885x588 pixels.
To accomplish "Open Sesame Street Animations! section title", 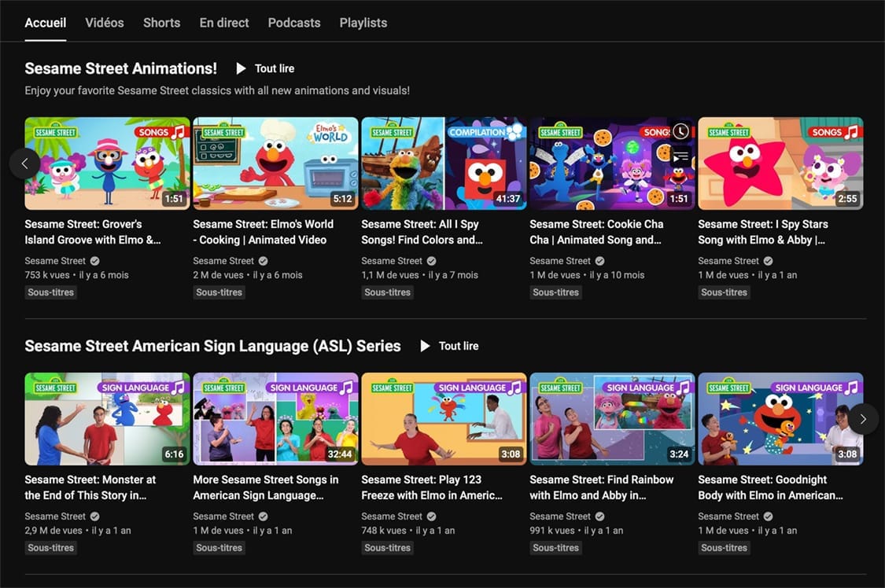I will tap(121, 68).
